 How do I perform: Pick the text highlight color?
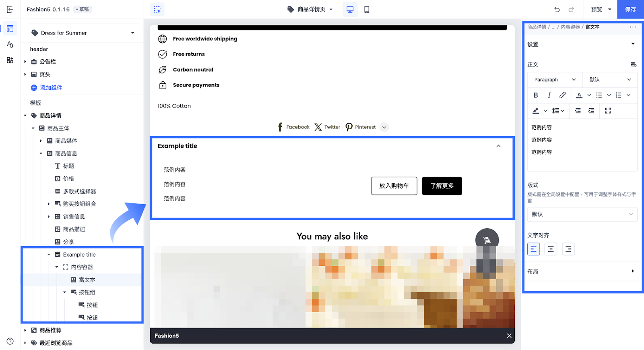click(536, 110)
